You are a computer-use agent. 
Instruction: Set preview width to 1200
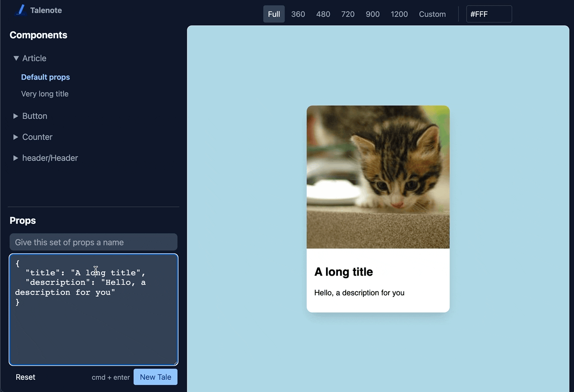click(399, 14)
